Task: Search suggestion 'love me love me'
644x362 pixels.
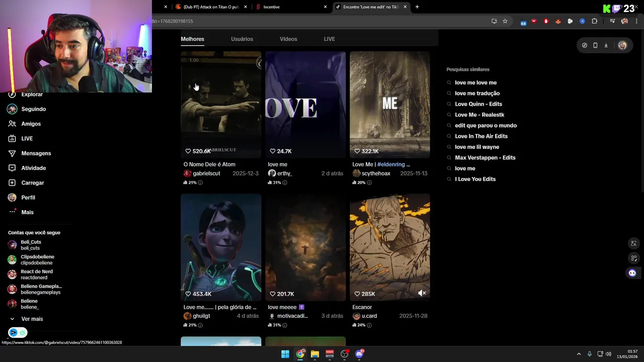Action: [x=475, y=82]
